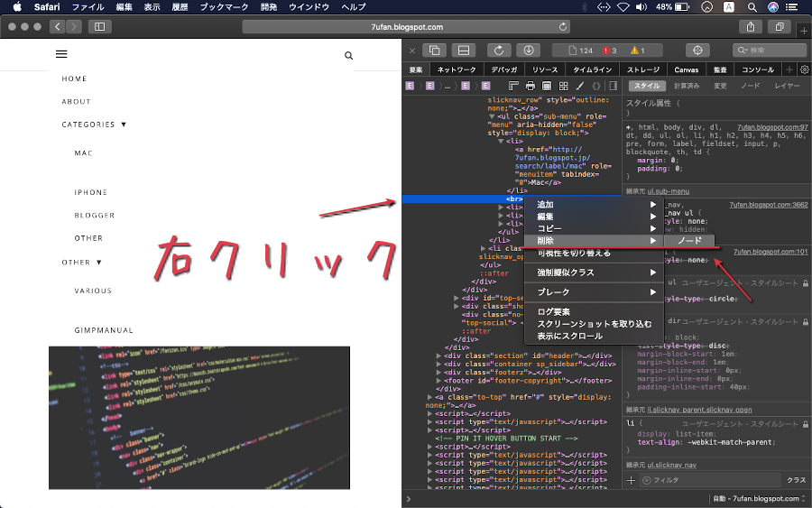Open Safari's Share button
The height and width of the screenshot is (508, 812).
(751, 26)
